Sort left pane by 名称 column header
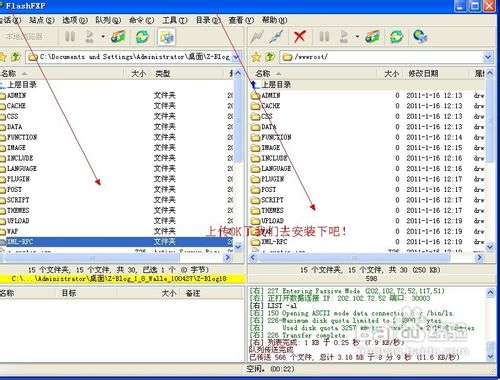Screen dimensions: 500x380 click(x=62, y=73)
